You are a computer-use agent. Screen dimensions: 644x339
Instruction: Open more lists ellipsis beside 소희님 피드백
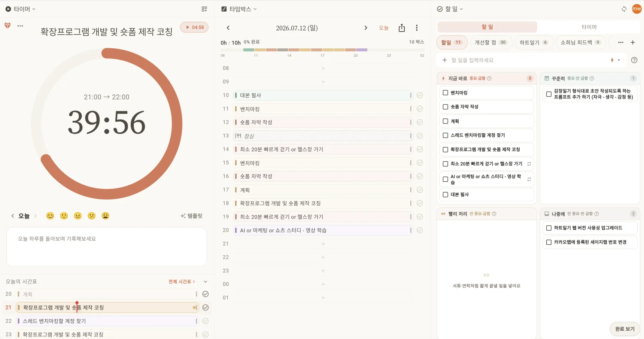point(621,42)
